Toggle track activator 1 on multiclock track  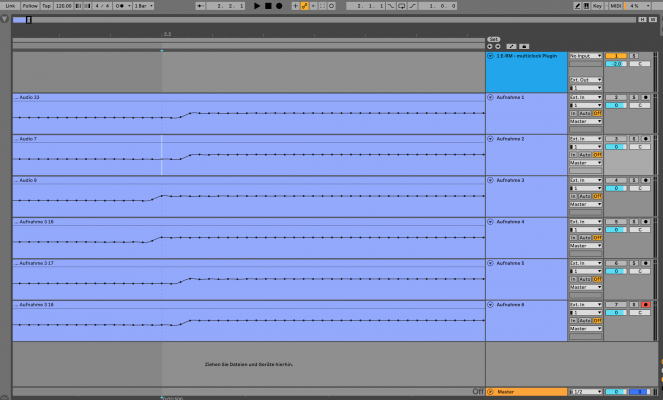616,56
